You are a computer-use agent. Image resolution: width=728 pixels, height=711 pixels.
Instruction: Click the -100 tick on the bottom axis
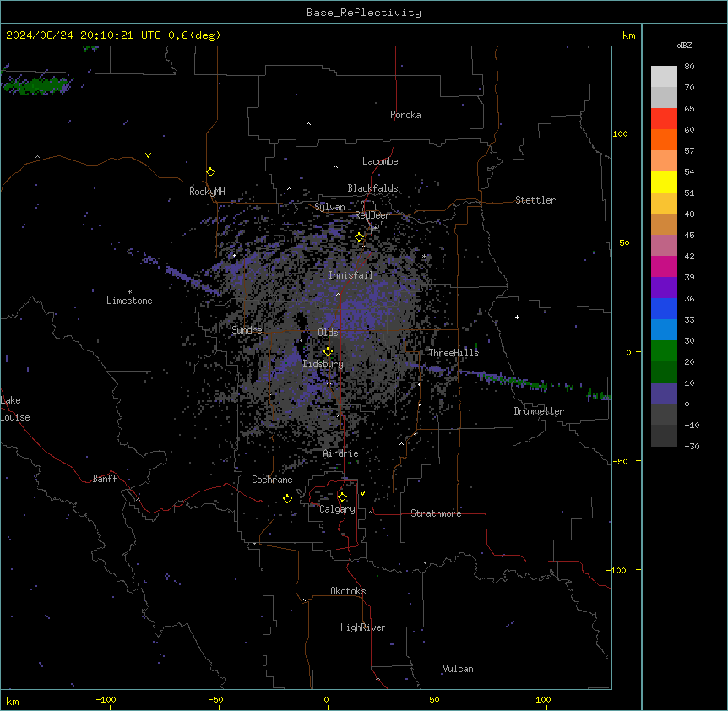point(106,699)
